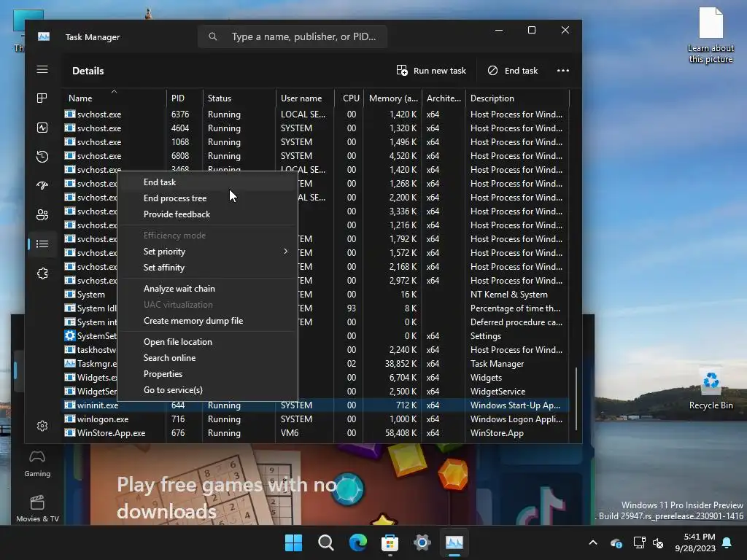
Task: Focus the name, publisher, or PID search box
Action: 293,36
